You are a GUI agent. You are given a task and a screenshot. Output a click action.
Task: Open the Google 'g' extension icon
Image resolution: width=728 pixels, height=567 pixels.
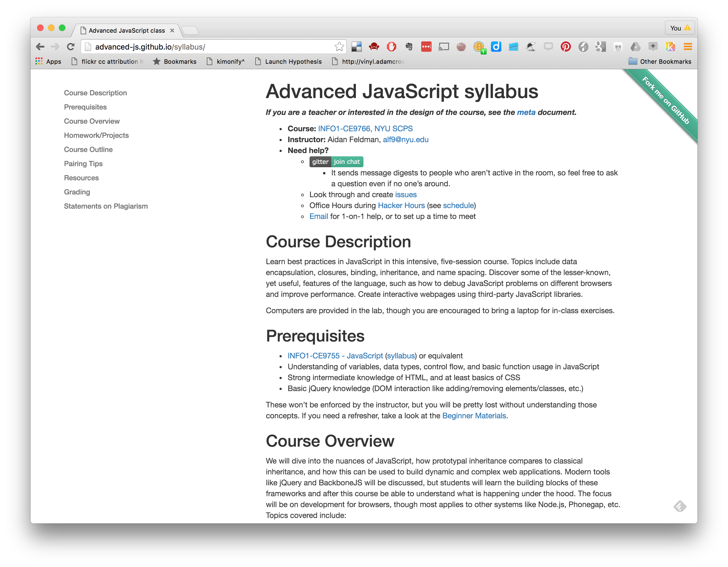click(600, 47)
